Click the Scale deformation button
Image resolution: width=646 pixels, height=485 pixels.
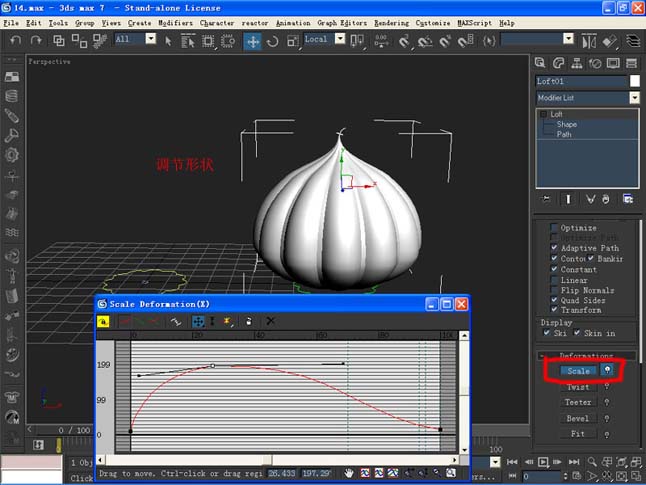click(x=578, y=369)
